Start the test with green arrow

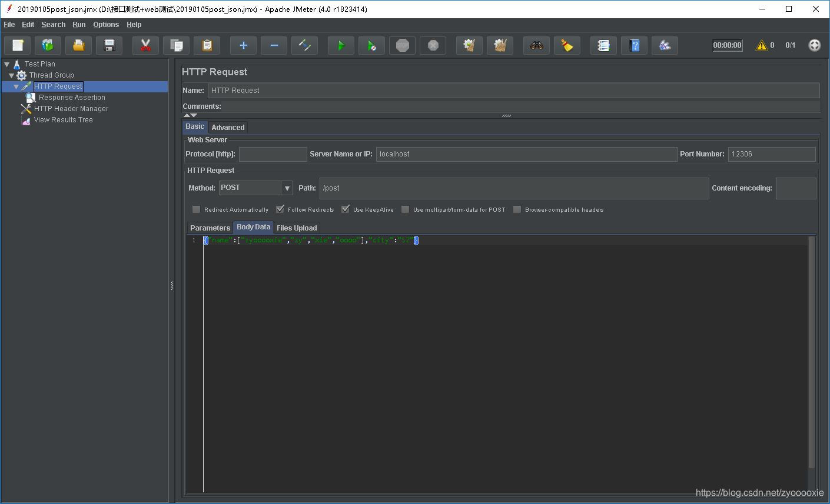tap(341, 45)
